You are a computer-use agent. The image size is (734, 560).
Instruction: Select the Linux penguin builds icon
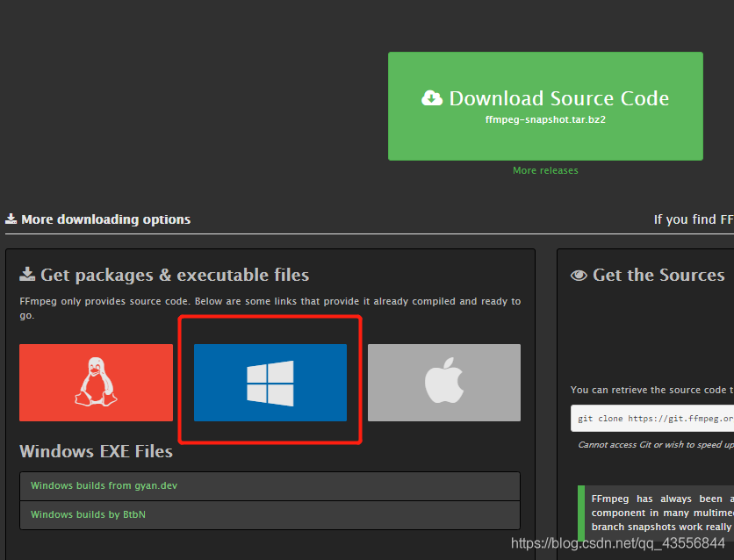(x=96, y=383)
